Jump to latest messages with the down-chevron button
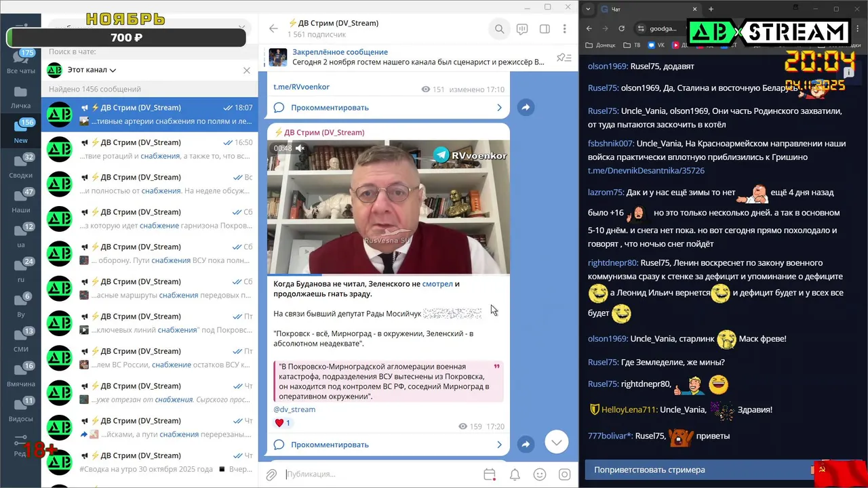868x488 pixels. point(557,443)
